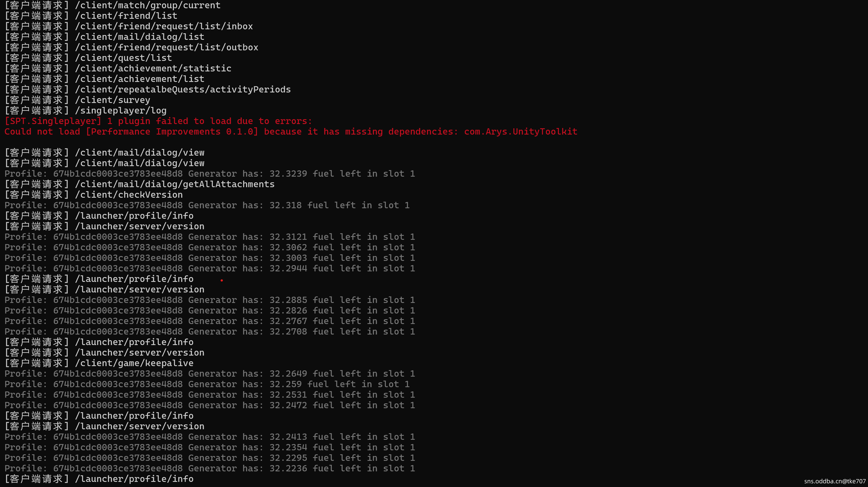The width and height of the screenshot is (868, 487).
Task: Click the achievement/statistic request line
Action: tap(153, 68)
